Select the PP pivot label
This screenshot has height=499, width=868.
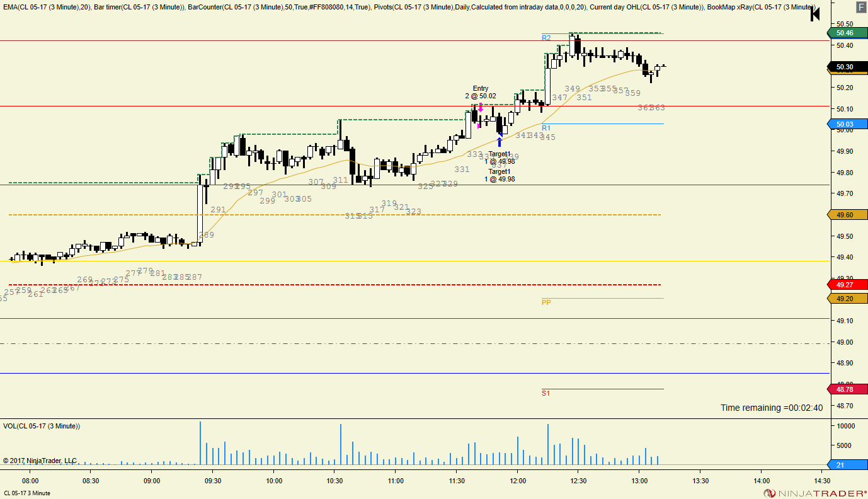546,302
